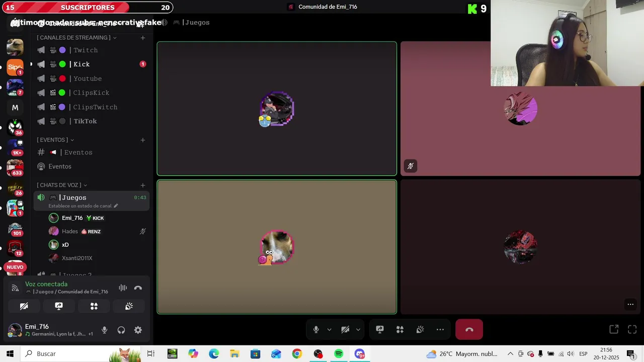Share your screen from the voice panel

[x=59, y=306]
